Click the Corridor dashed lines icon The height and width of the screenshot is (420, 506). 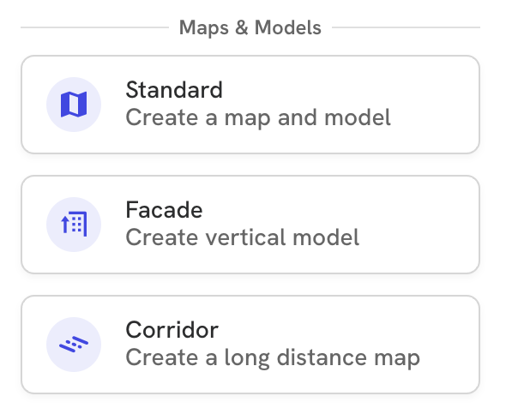pos(74,345)
